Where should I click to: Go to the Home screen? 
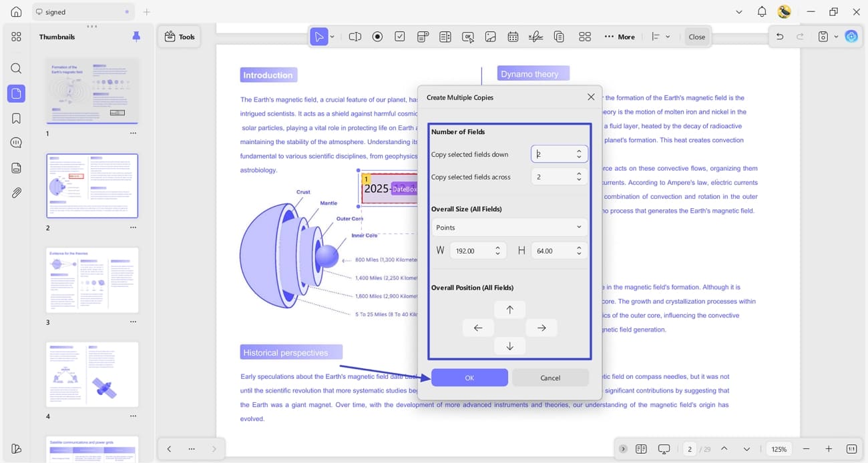coord(16,12)
